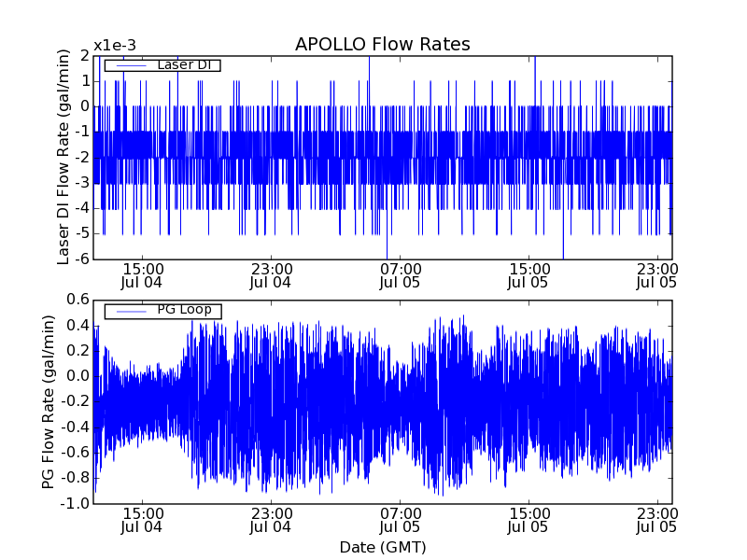Click the '-4' tick on Laser DI y-axis
The height and width of the screenshot is (560, 747).
[x=82, y=208]
